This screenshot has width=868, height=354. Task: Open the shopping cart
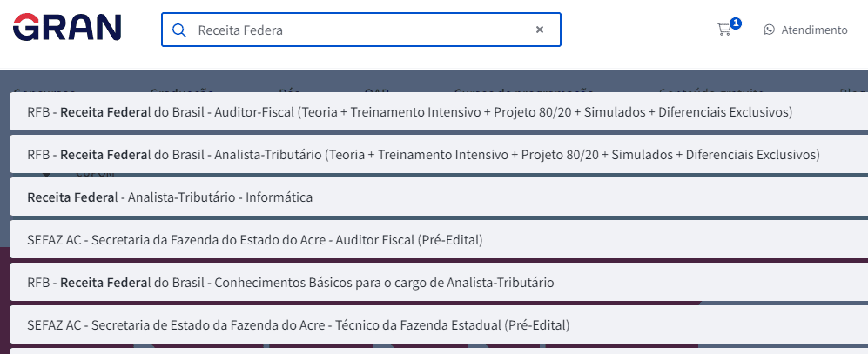[x=723, y=30]
